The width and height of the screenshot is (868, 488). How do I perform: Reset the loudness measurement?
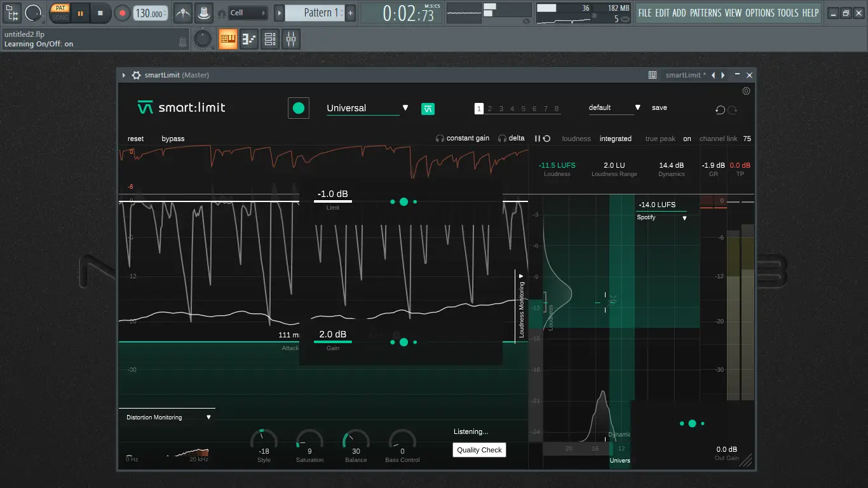coord(546,139)
